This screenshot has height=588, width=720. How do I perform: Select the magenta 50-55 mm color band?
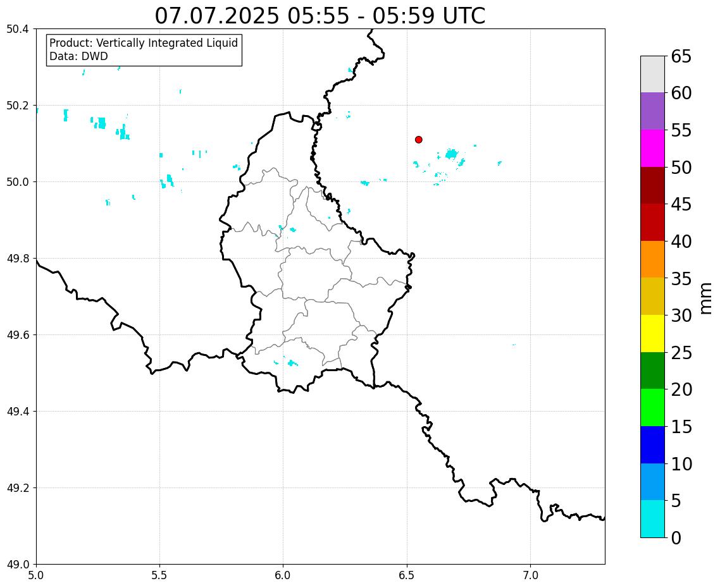[x=652, y=148]
